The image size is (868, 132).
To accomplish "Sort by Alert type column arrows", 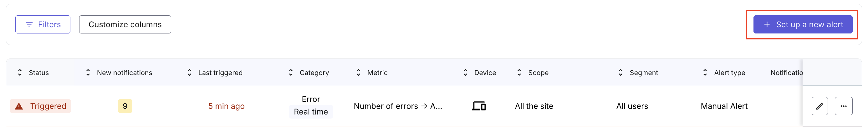I will 705,72.
